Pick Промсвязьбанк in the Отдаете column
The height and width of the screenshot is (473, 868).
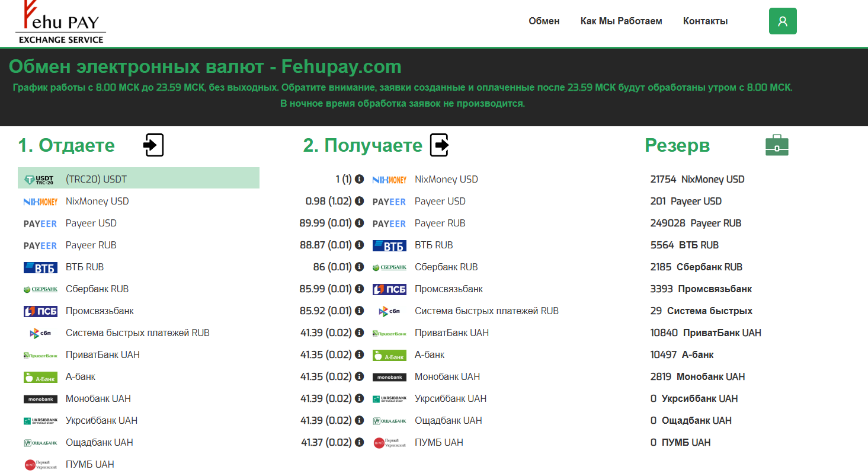139,311
